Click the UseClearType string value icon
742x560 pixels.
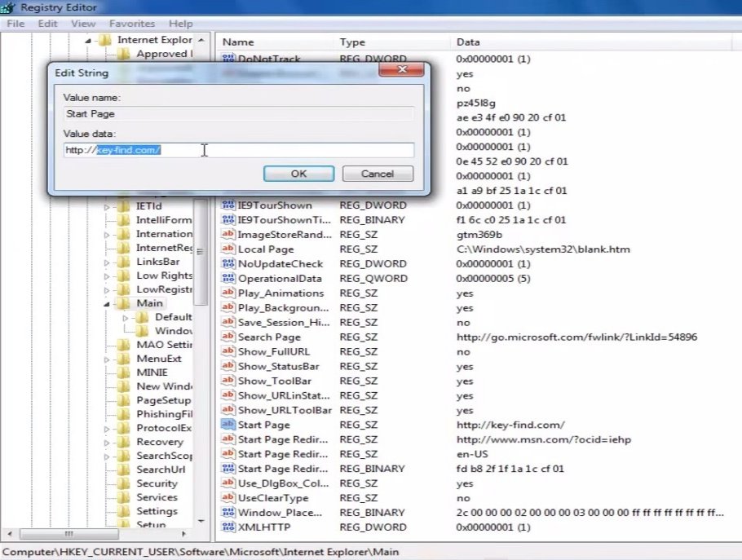(228, 497)
